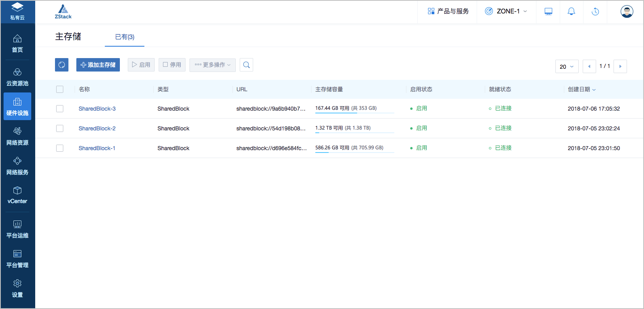The height and width of the screenshot is (309, 644).
Task: Open vCenter in the sidebar
Action: click(x=17, y=195)
